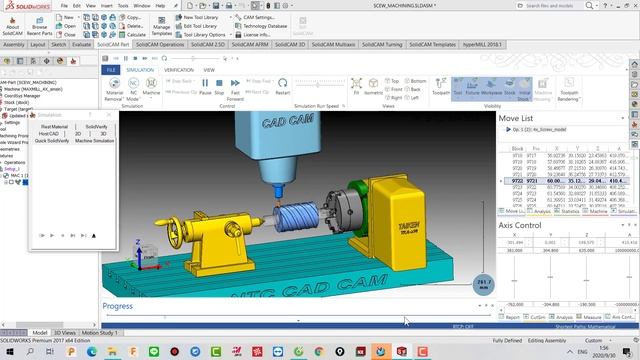Image resolution: width=640 pixels, height=360 pixels.
Task: Click Material Removal in the simulation ribbon
Action: point(114,89)
